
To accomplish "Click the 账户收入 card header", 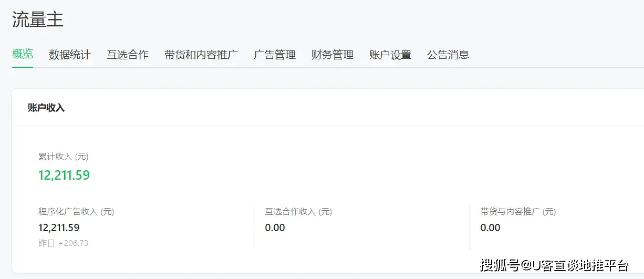I will (46, 108).
